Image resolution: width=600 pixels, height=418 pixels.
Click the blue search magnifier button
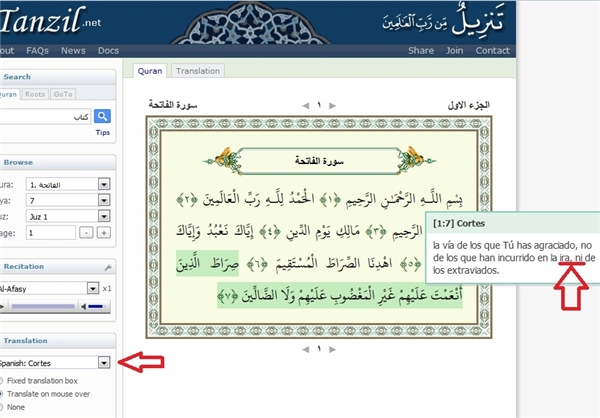coord(102,116)
